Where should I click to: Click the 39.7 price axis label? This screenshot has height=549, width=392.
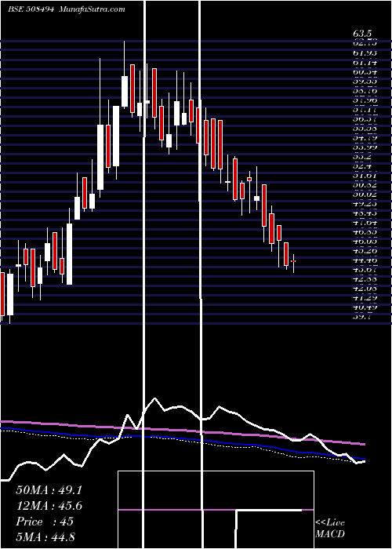click(x=362, y=317)
